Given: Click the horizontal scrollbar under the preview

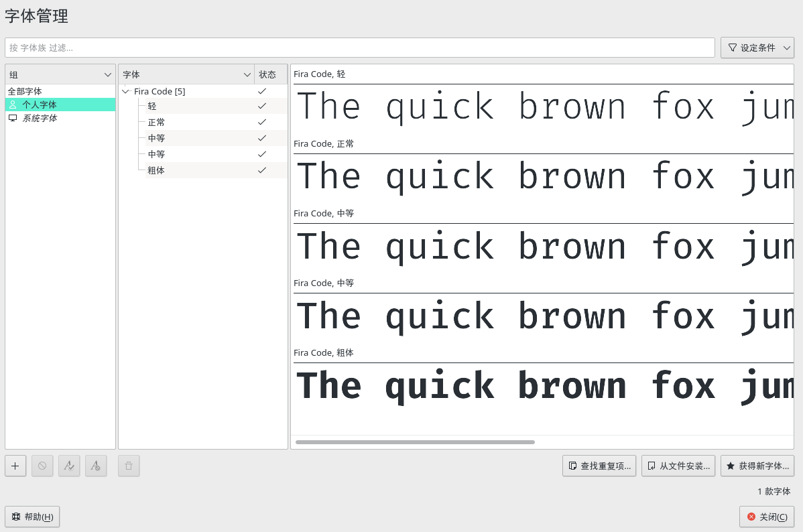Looking at the screenshot, I should (x=416, y=442).
